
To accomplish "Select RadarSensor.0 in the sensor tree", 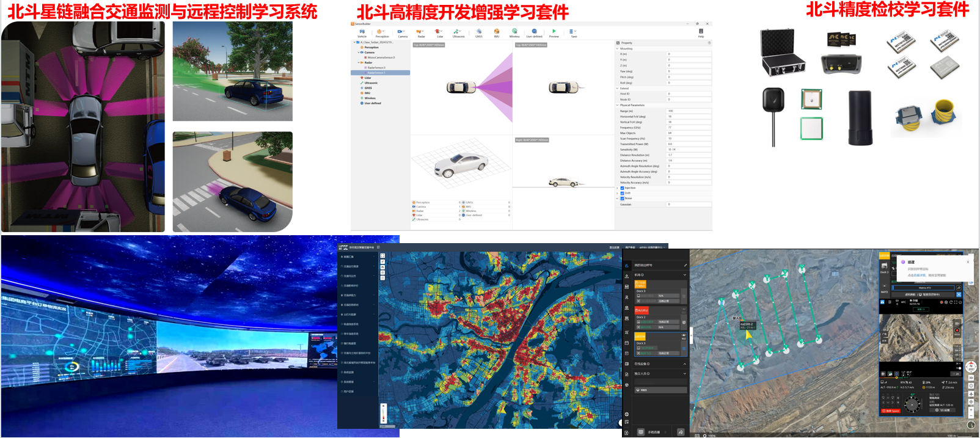I will coord(376,68).
